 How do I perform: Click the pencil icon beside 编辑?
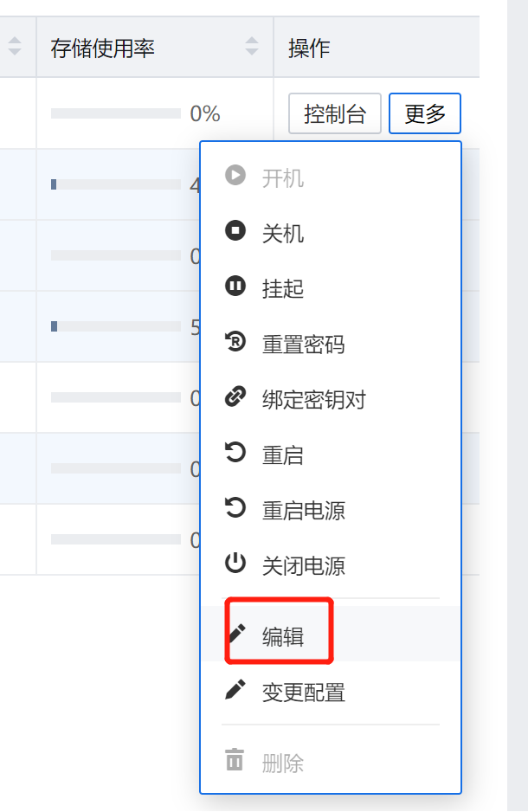(x=235, y=635)
